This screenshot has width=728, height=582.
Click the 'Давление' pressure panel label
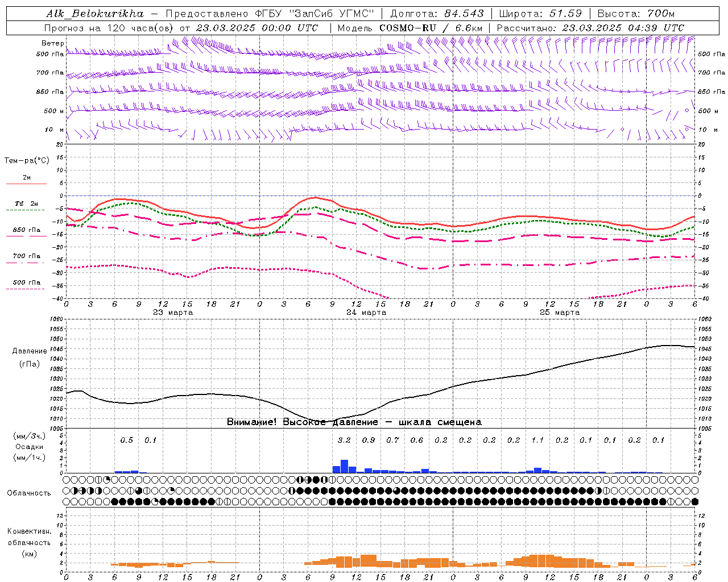30,351
